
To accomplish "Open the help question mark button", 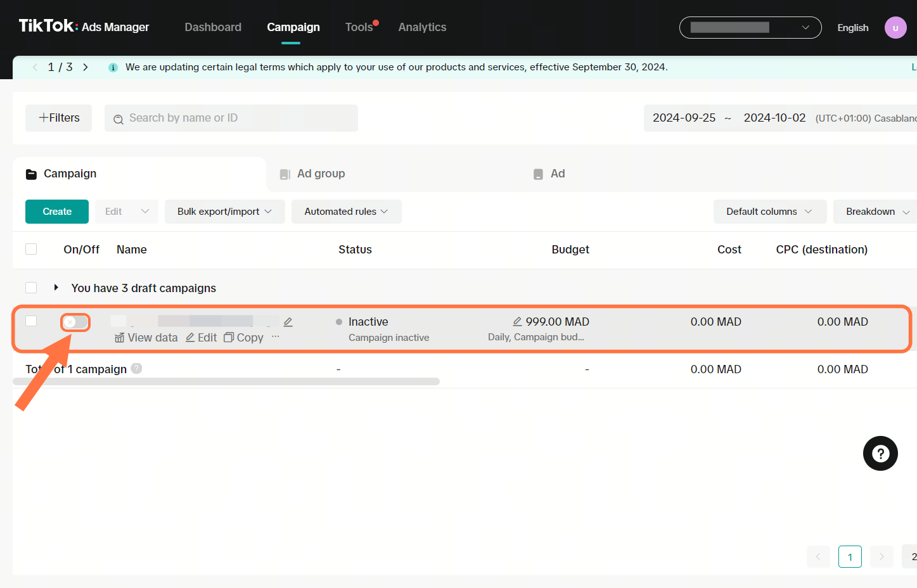I will [x=880, y=454].
